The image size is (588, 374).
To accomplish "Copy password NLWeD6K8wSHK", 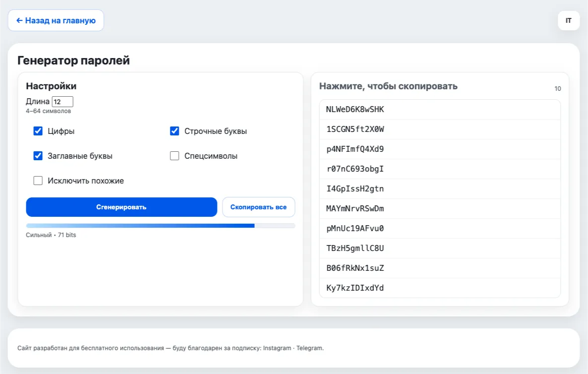I will [x=440, y=110].
